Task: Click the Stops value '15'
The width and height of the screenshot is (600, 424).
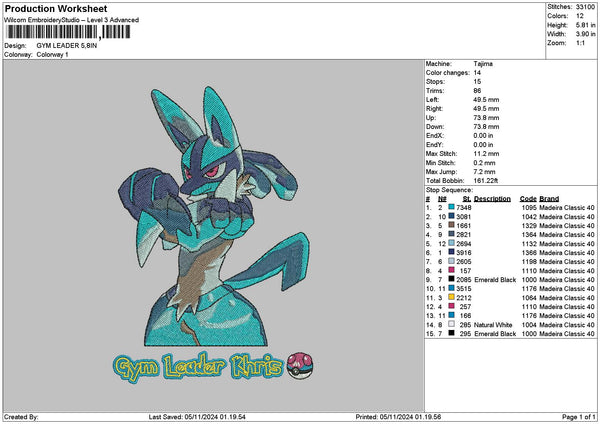Action: (477, 82)
